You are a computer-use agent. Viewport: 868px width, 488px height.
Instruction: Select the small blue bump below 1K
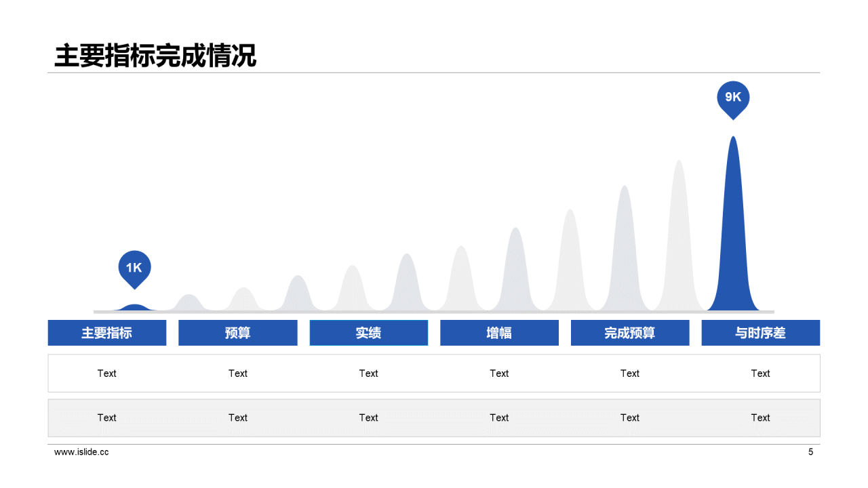pos(135,308)
